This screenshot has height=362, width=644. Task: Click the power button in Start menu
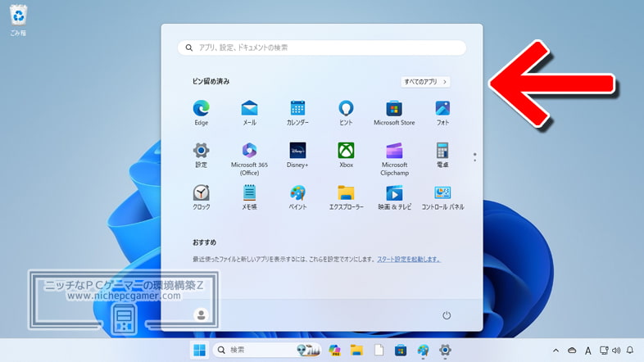447,315
